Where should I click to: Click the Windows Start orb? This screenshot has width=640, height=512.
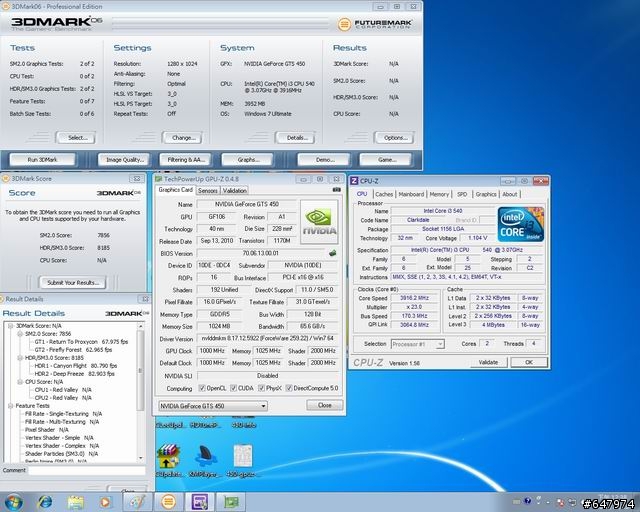(13, 501)
